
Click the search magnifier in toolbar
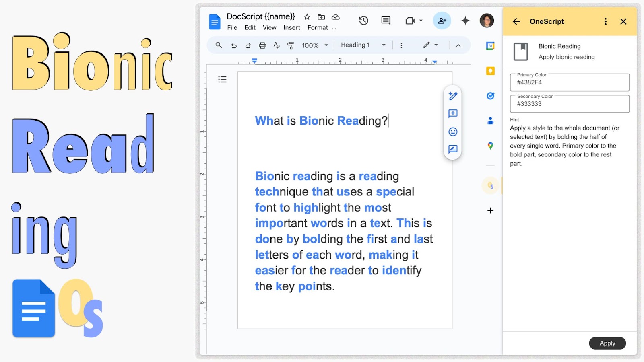tap(219, 45)
